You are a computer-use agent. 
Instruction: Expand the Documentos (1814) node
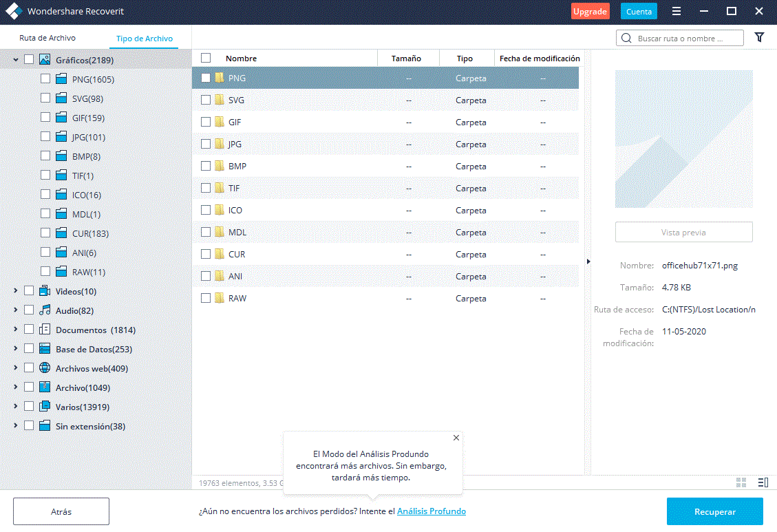[x=16, y=330]
